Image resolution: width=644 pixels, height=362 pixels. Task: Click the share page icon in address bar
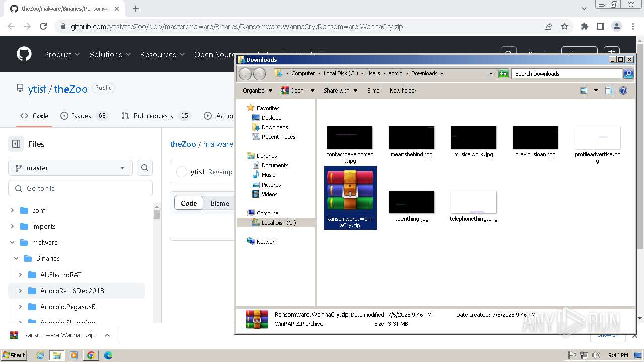point(548,26)
